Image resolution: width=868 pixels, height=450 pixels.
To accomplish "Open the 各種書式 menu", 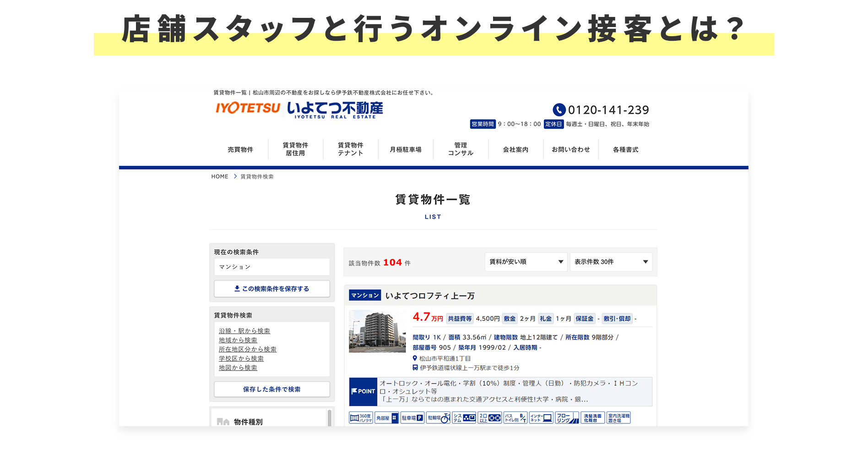I will click(626, 149).
